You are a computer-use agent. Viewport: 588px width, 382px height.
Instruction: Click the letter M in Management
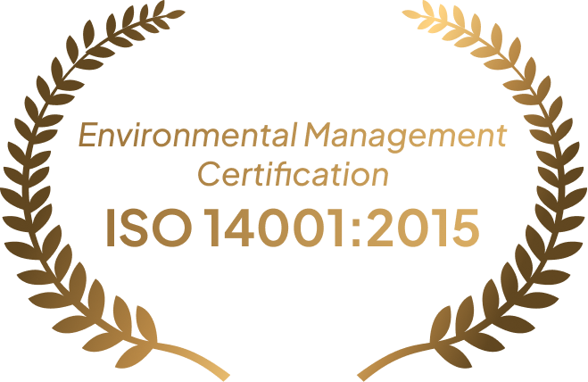coord(318,135)
